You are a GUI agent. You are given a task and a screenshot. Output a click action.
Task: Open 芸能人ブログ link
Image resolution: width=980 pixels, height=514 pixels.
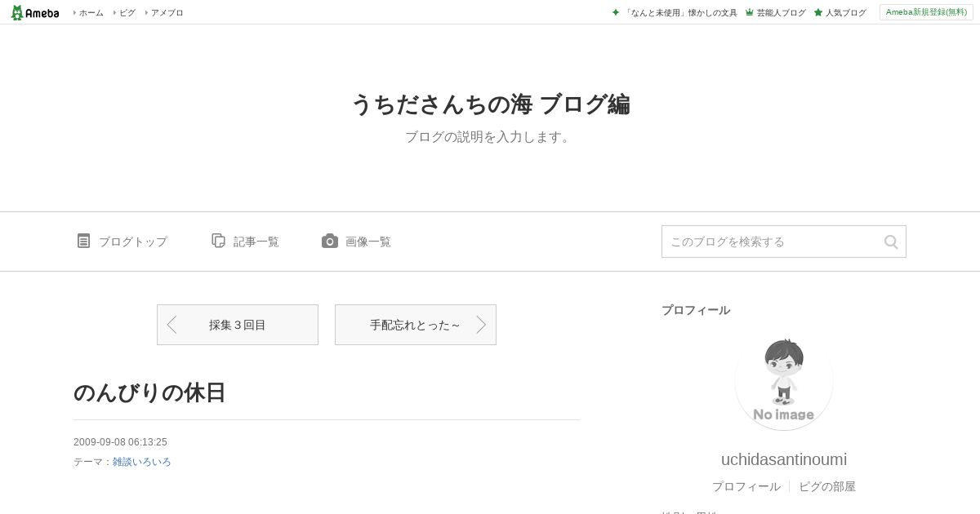pyautogui.click(x=781, y=13)
